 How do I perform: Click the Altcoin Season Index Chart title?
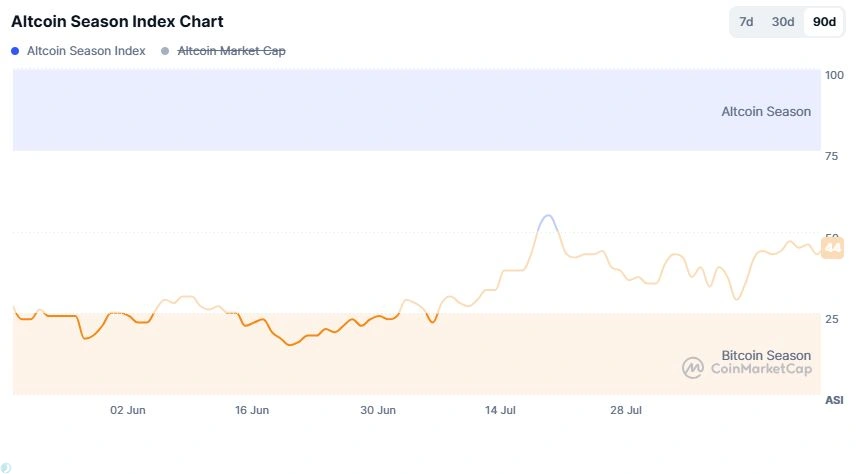117,21
